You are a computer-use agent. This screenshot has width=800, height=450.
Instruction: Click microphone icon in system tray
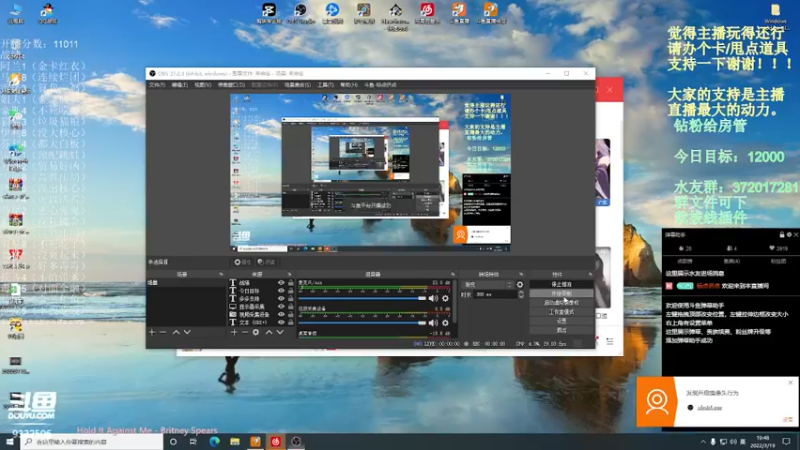(713, 441)
